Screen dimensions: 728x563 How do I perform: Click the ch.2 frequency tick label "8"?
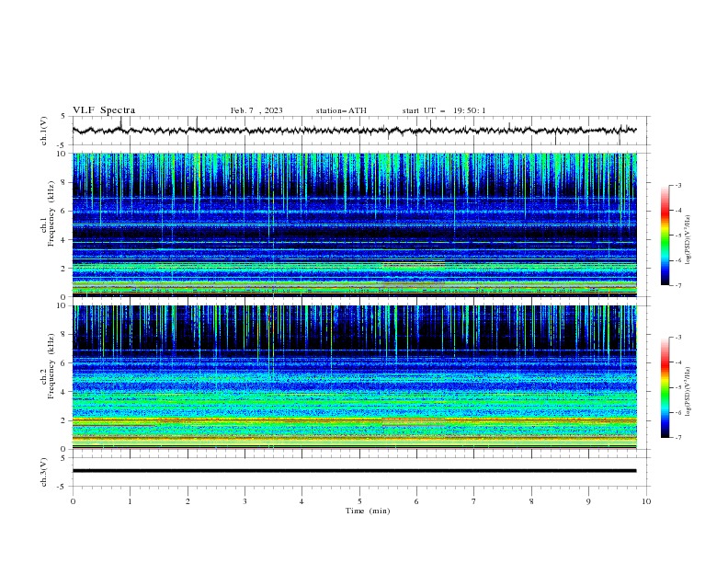[x=64, y=335]
